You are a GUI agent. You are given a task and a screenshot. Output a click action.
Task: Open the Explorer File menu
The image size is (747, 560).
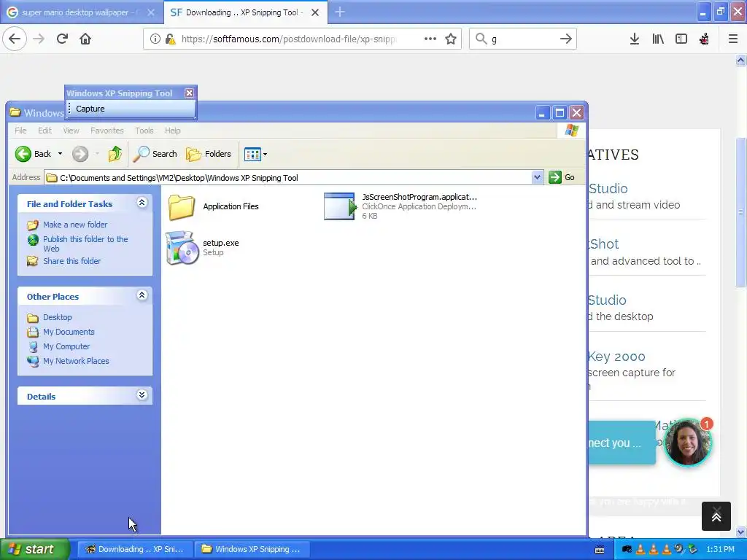tap(20, 131)
